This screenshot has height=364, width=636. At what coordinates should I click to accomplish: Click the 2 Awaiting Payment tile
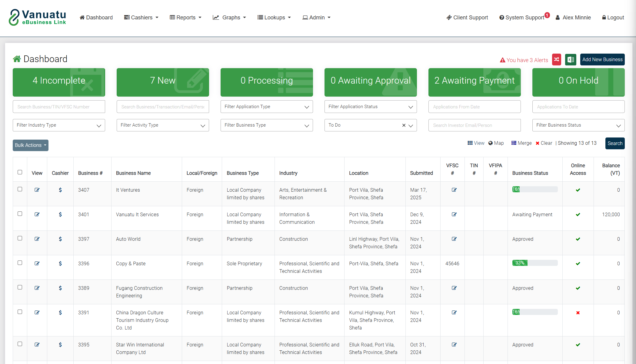(x=474, y=82)
